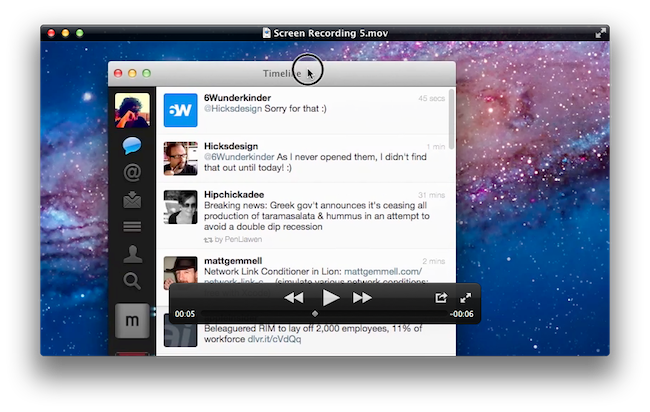Enter fullscreen from the player control bar
This screenshot has width=650, height=412.
pos(465,298)
